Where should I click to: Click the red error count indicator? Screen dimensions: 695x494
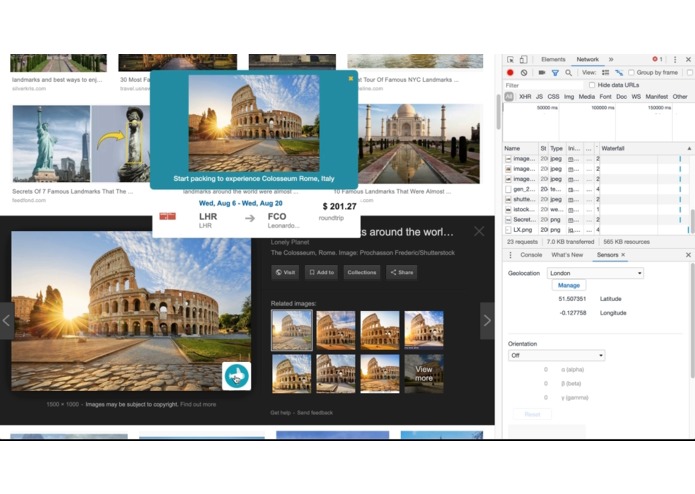[657, 59]
